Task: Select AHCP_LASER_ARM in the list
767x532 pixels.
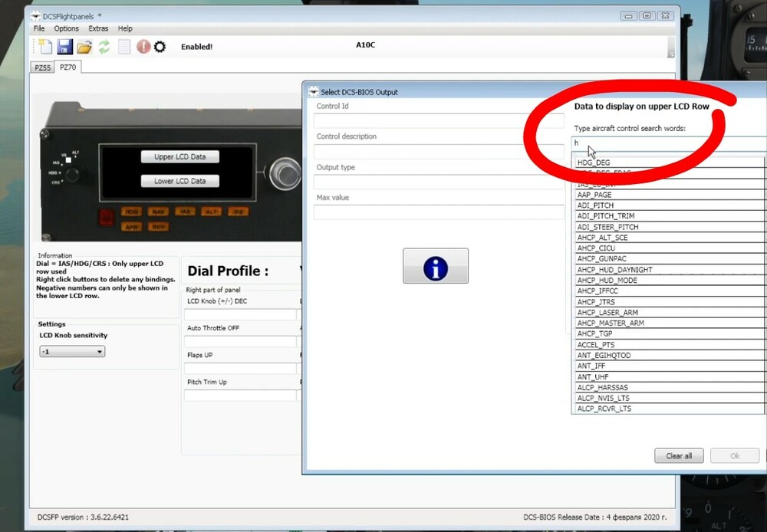Action: coord(669,313)
